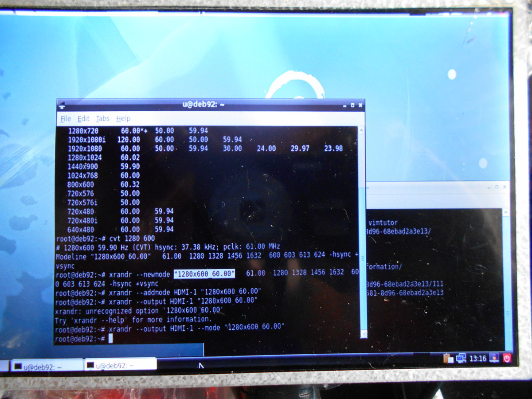Open the File menu in terminal

coord(66,119)
